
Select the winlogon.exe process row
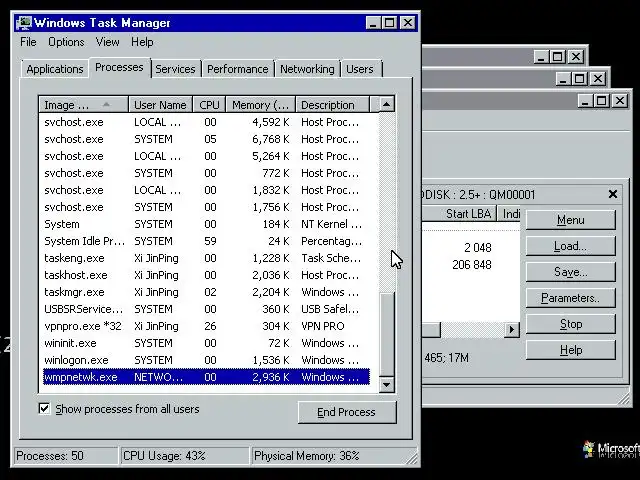[x=206, y=360]
